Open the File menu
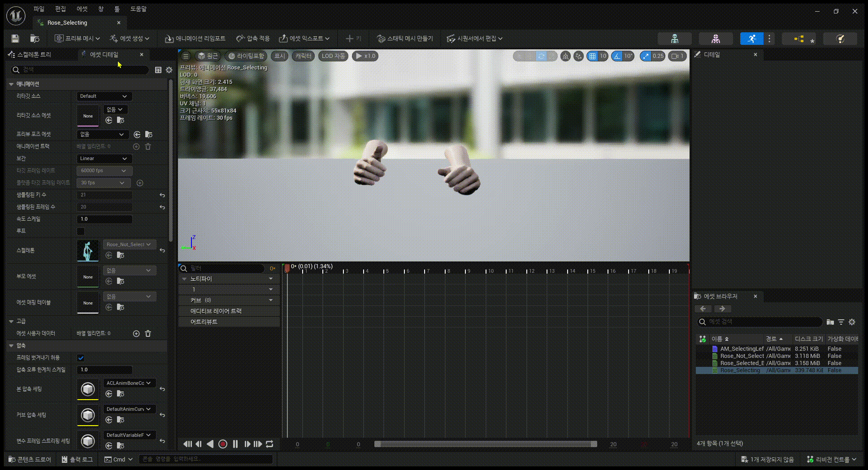Viewport: 868px width, 470px height. (39, 9)
